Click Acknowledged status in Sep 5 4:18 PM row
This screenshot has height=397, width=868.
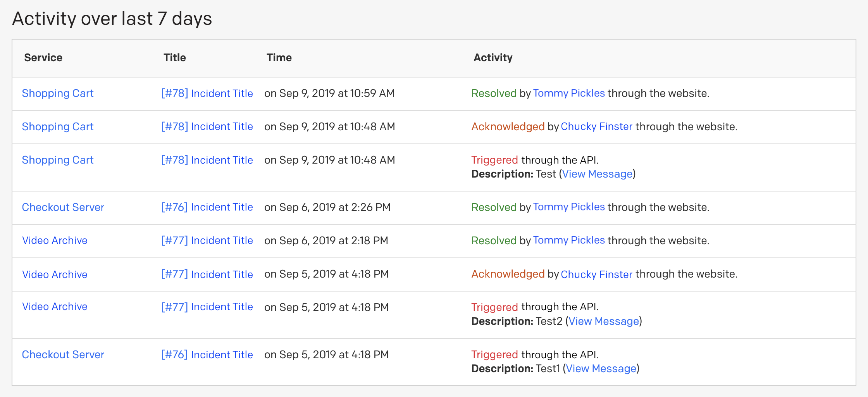click(508, 274)
